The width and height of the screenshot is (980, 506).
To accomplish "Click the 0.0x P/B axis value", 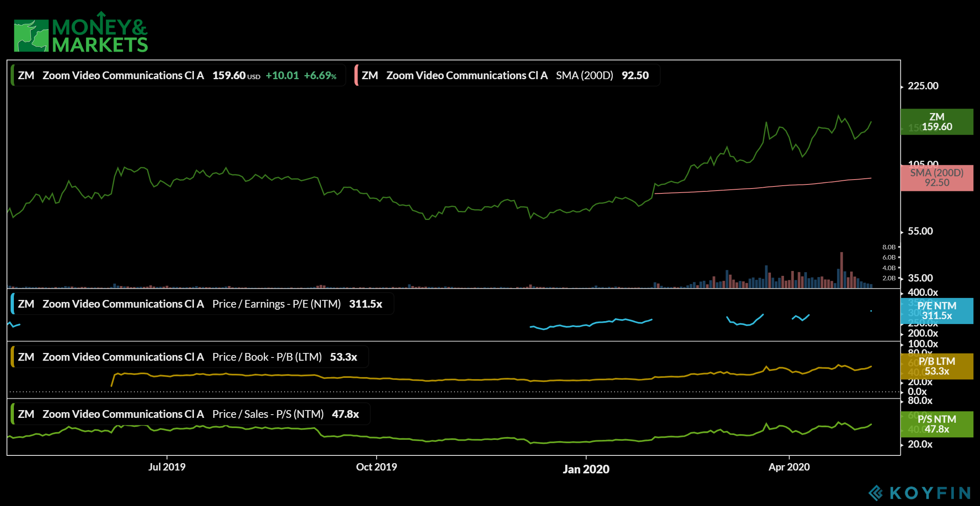I will (917, 392).
